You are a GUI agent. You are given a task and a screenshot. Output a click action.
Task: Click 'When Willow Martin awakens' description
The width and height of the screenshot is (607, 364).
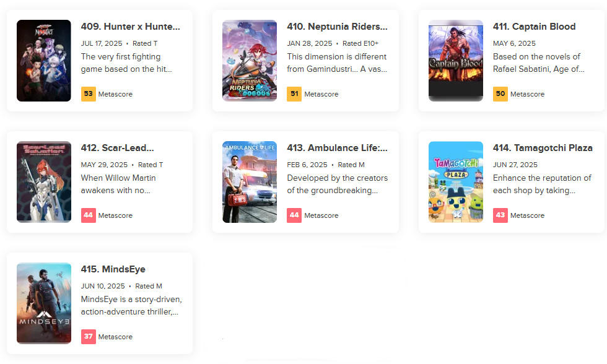(x=118, y=184)
